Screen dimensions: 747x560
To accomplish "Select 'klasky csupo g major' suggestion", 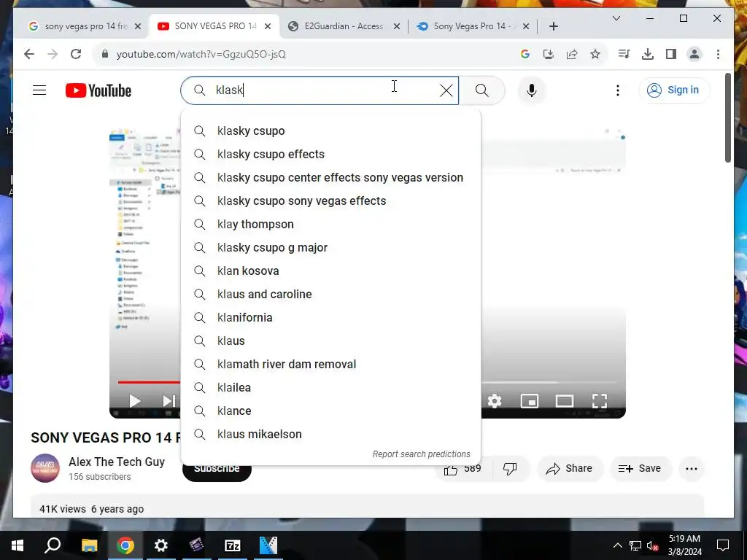I will [x=330, y=248].
